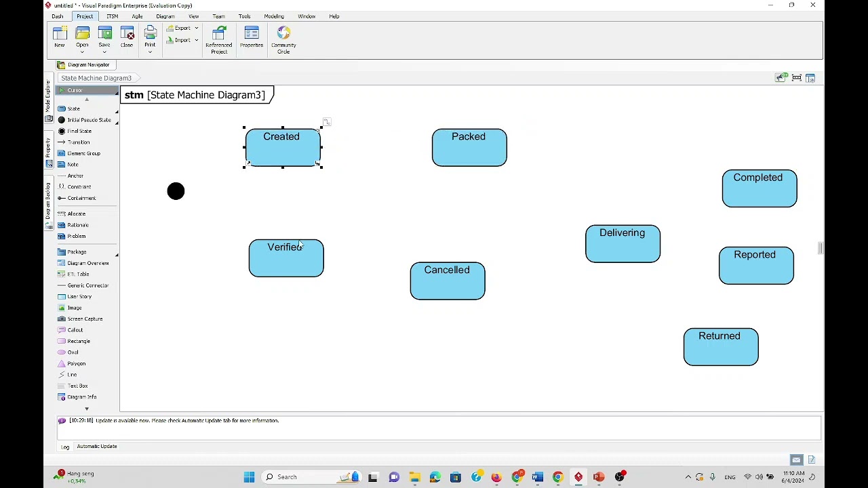Click the New project icon
Image resolution: width=868 pixels, height=488 pixels.
coord(60,37)
